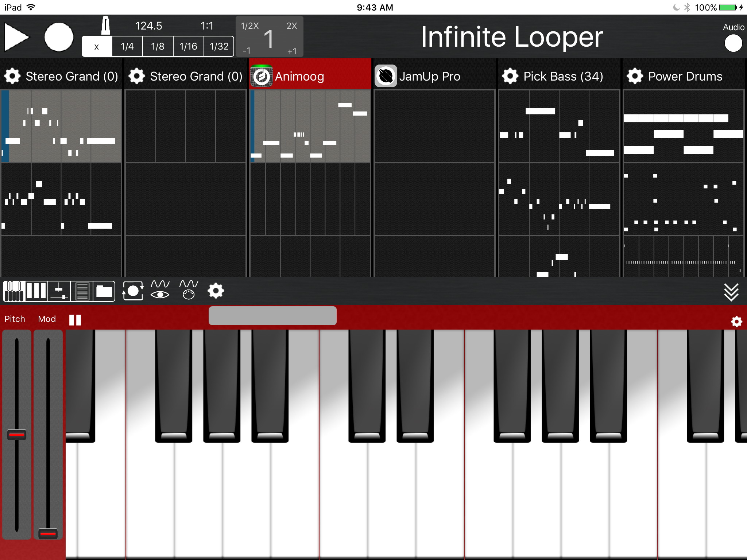
Task: Trigger first Stereo Grand second loop clip
Action: [x=61, y=199]
